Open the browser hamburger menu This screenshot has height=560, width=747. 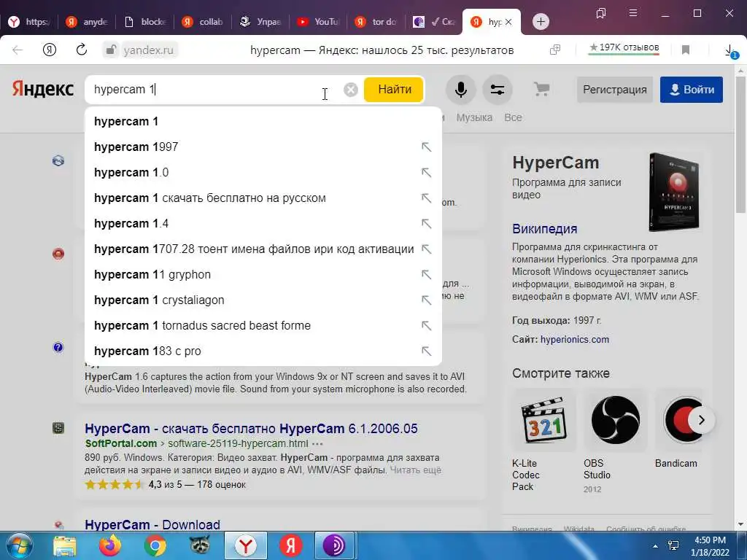coord(632,13)
